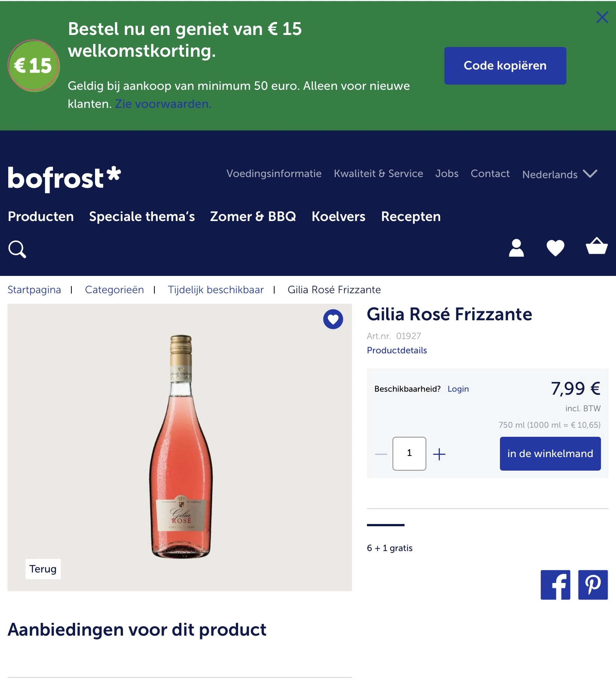Open the user account icon

point(516,248)
